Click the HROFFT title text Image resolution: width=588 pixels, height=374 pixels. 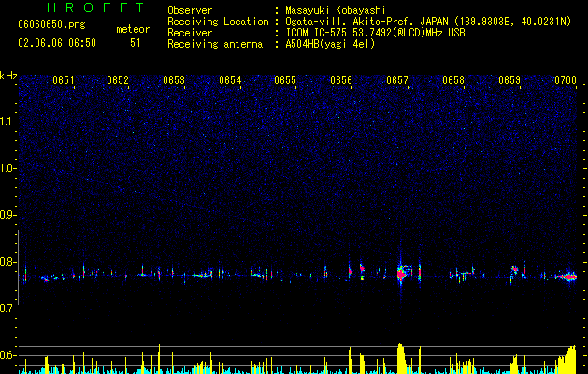96,7
